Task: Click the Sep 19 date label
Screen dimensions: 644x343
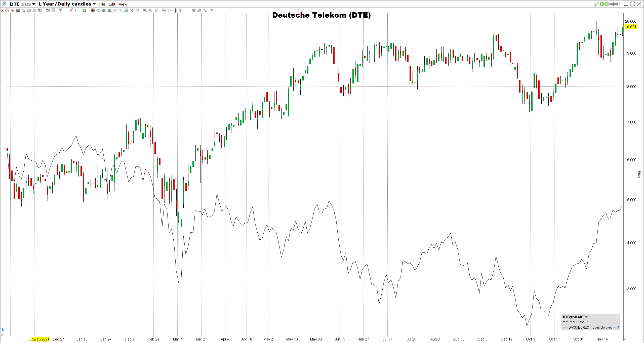Action: click(x=506, y=339)
